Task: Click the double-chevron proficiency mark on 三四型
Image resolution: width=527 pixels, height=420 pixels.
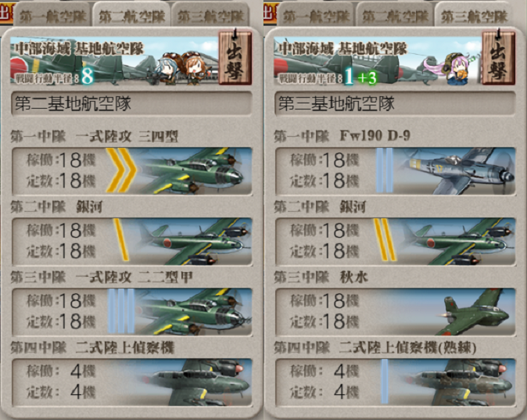Action: click(121, 171)
